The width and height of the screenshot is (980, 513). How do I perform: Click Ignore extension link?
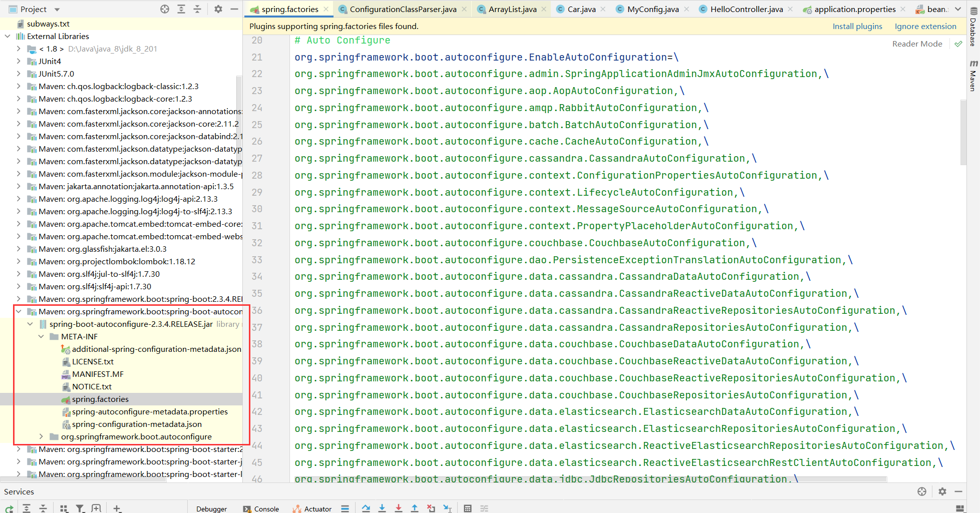[x=925, y=27]
